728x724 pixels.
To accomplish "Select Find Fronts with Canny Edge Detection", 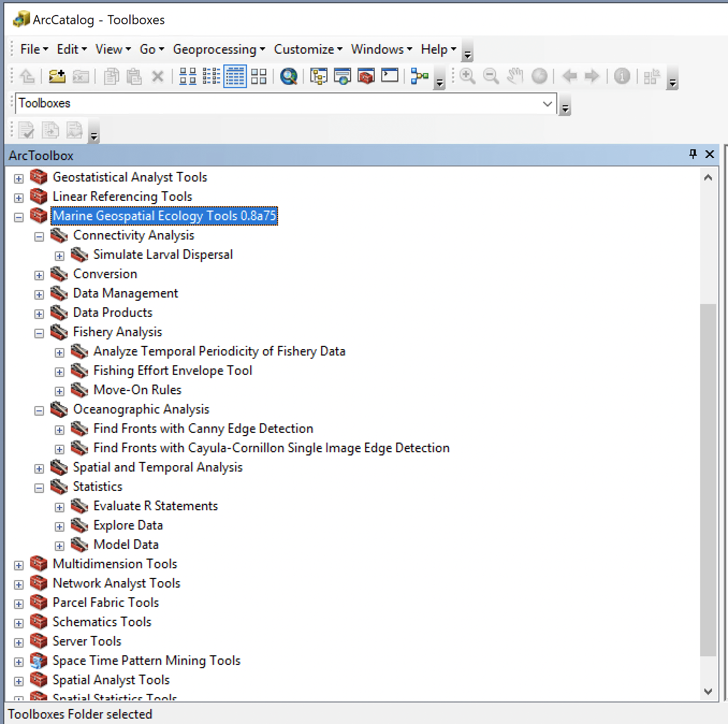I will coord(203,429).
